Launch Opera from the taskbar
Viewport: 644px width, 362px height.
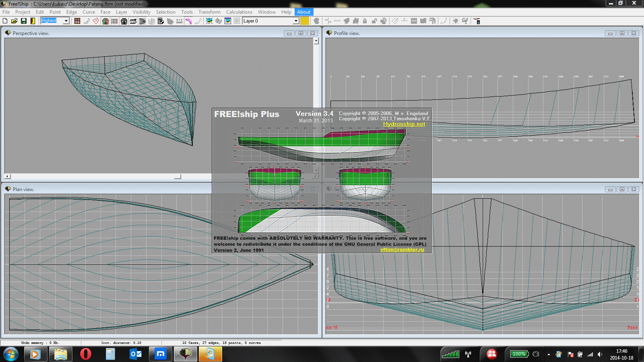coord(85,354)
